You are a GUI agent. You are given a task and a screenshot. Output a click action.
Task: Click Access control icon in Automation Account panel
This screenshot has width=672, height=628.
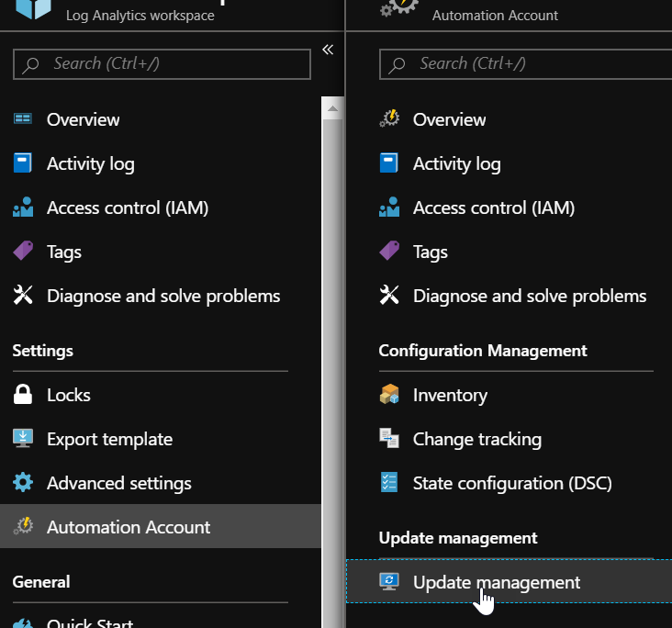pos(389,207)
